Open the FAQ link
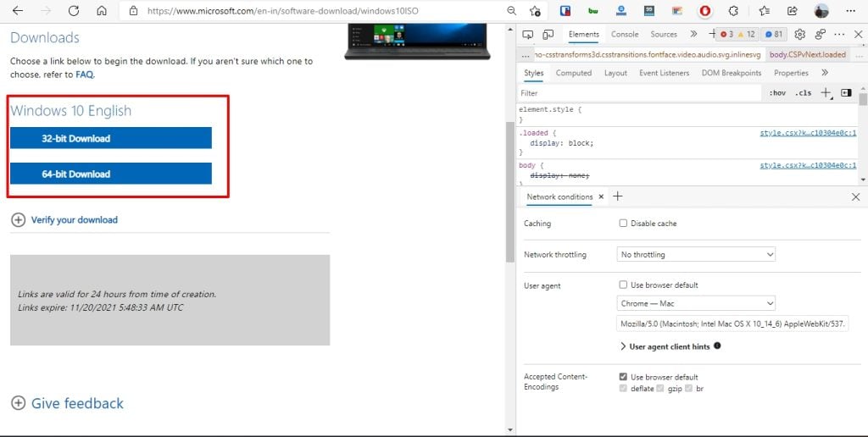The height and width of the screenshot is (437, 868). [x=84, y=75]
